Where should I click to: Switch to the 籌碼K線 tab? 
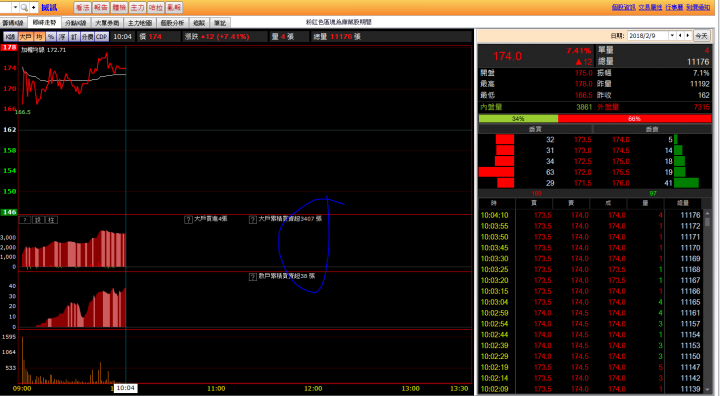(13, 23)
